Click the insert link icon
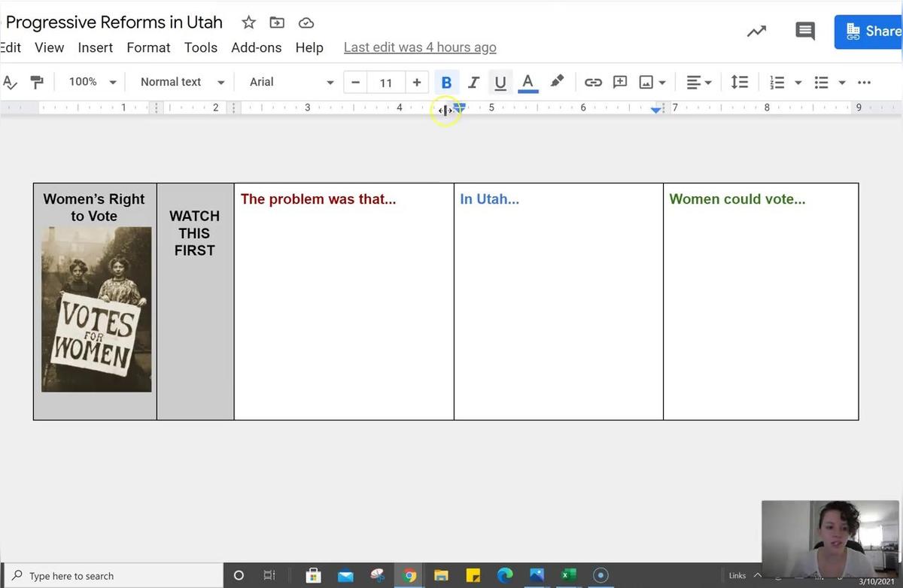This screenshot has width=903, height=588. [593, 82]
